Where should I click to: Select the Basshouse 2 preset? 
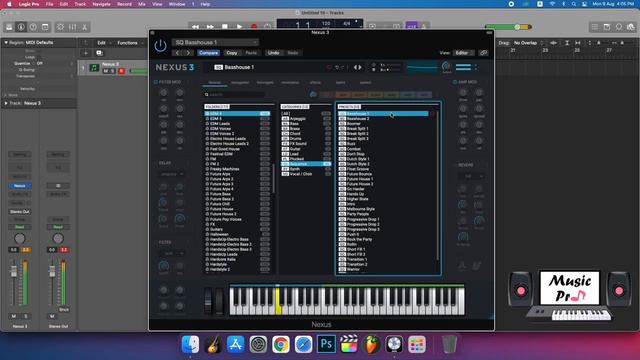383,119
